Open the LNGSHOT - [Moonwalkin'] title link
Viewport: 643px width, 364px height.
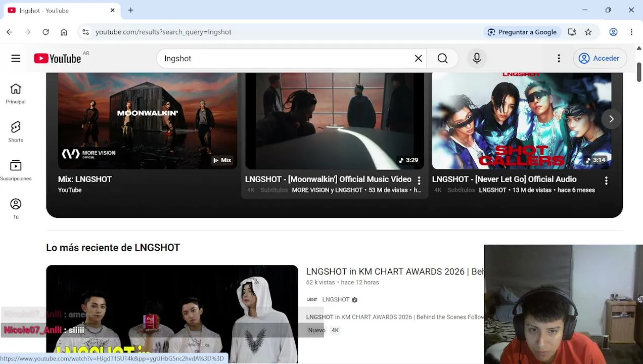[328, 179]
